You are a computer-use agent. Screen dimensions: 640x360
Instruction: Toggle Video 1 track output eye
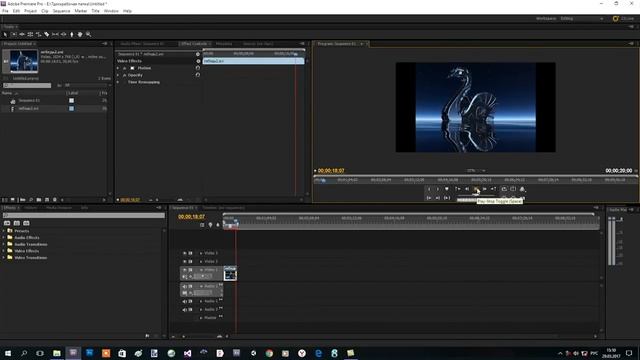click(x=184, y=270)
